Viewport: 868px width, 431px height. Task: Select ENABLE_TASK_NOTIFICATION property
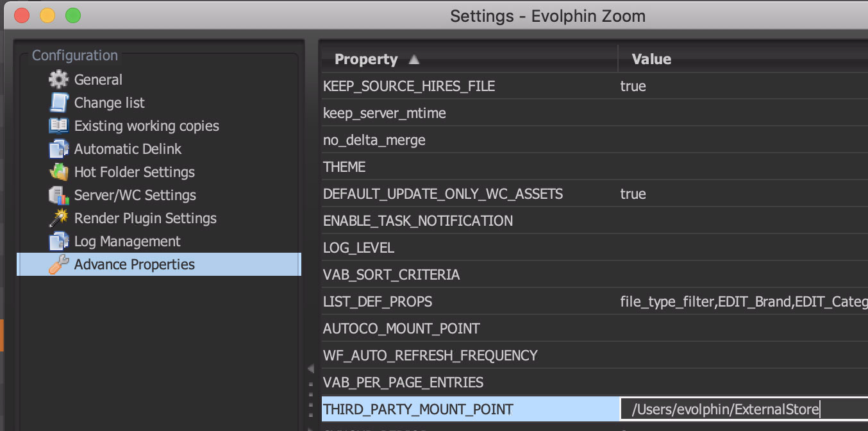tap(418, 221)
